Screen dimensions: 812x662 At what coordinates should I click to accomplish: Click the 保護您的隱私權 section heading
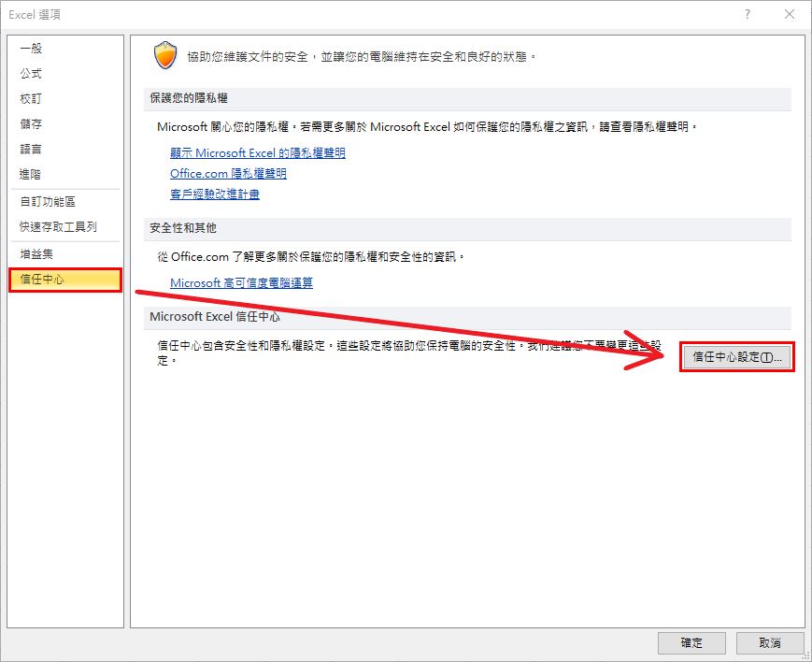click(189, 98)
